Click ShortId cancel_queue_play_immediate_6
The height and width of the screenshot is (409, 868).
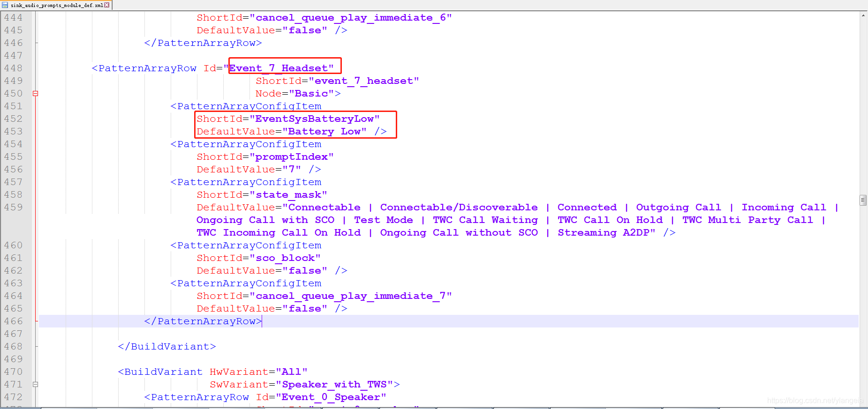(350, 18)
